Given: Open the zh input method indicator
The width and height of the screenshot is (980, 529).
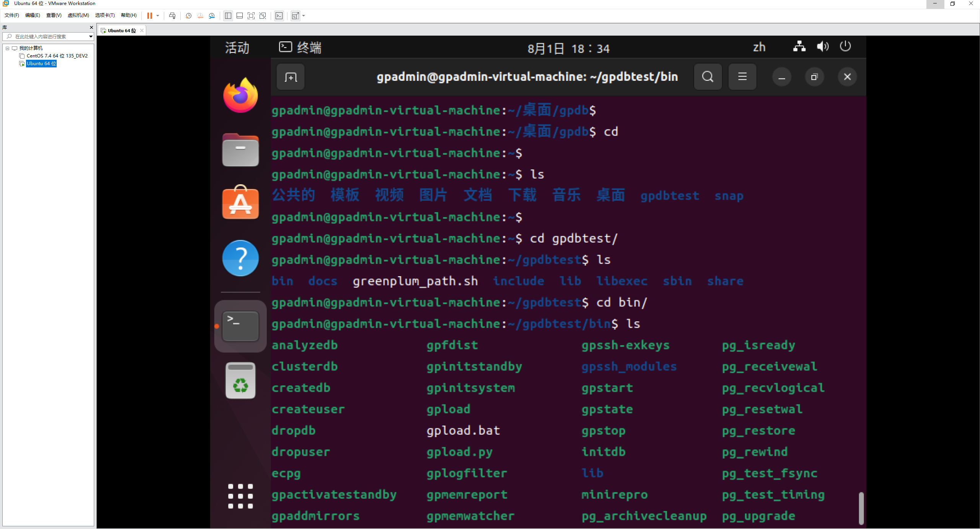Looking at the screenshot, I should (x=759, y=47).
